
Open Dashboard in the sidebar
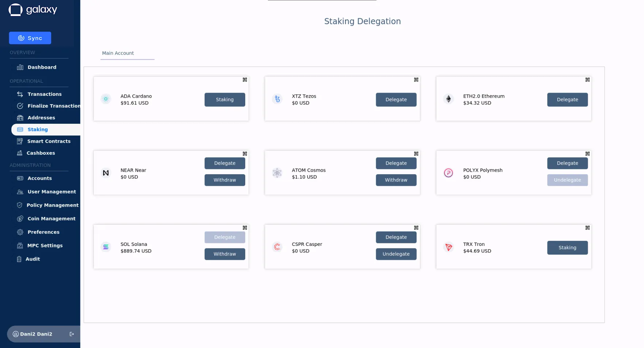tap(37, 67)
